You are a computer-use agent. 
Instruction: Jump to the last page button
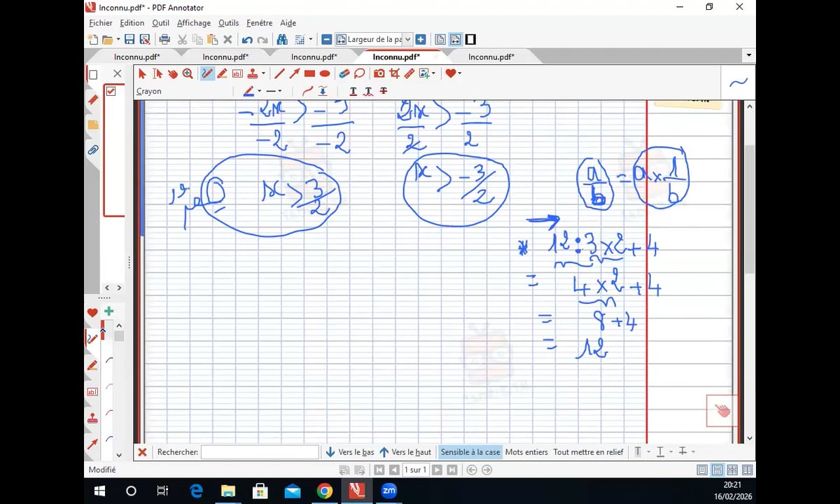click(452, 470)
